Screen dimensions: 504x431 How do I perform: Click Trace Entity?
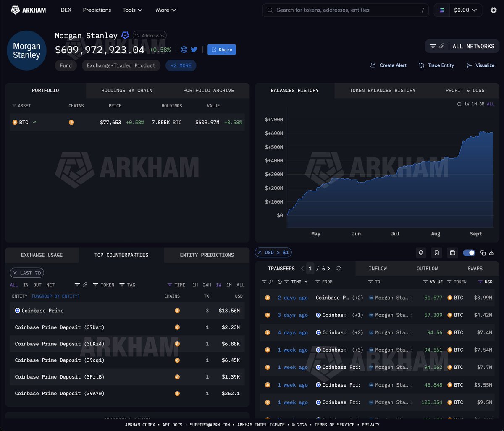(436, 65)
